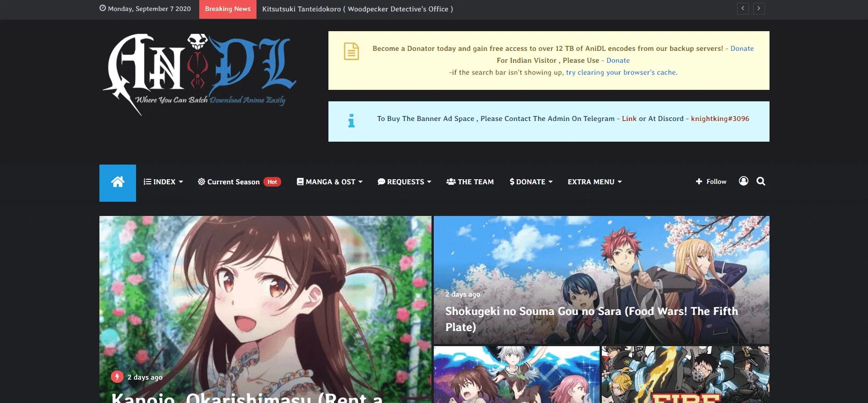This screenshot has height=403, width=868.
Task: Open the search magnifier icon
Action: tap(761, 181)
